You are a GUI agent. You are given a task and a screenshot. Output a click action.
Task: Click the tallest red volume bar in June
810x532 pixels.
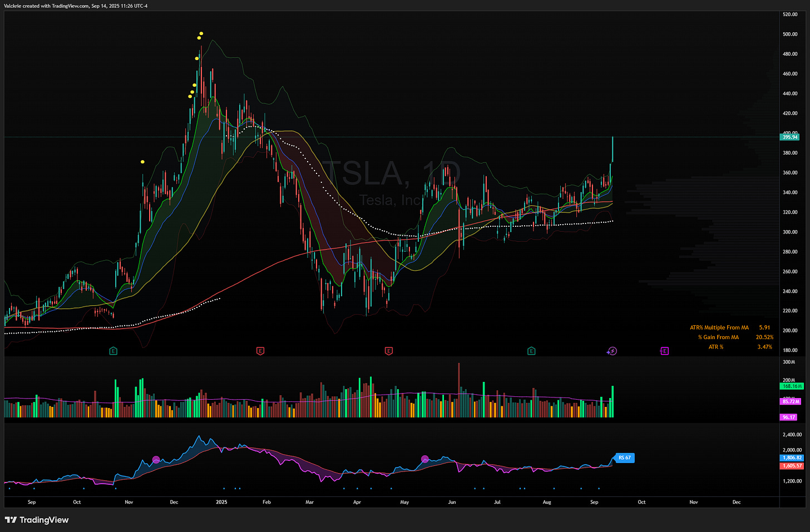click(459, 390)
